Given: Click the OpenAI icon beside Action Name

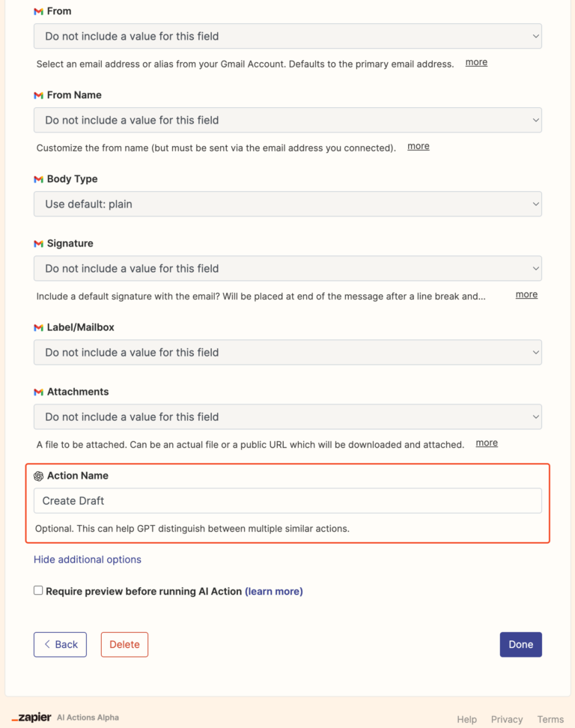Looking at the screenshot, I should (39, 476).
